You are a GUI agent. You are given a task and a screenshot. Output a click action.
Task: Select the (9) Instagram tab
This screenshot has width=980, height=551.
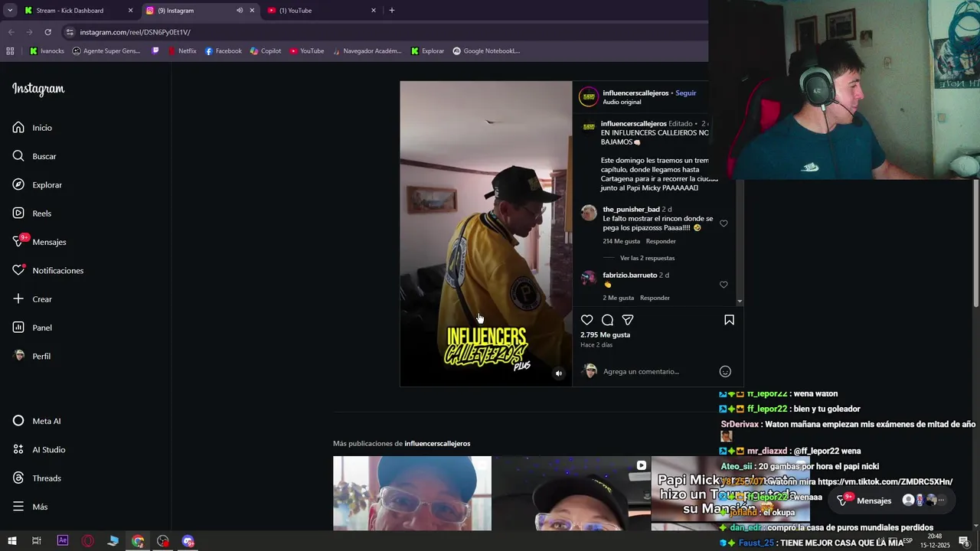190,11
